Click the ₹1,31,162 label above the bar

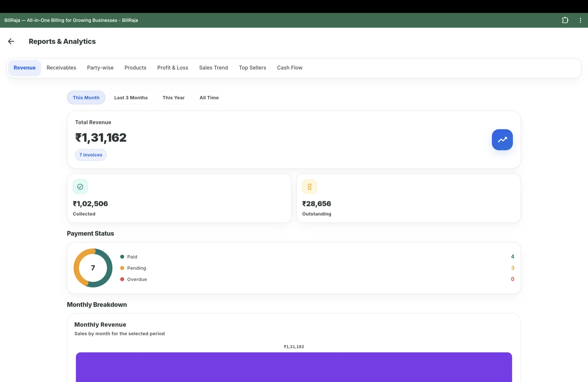tap(294, 347)
